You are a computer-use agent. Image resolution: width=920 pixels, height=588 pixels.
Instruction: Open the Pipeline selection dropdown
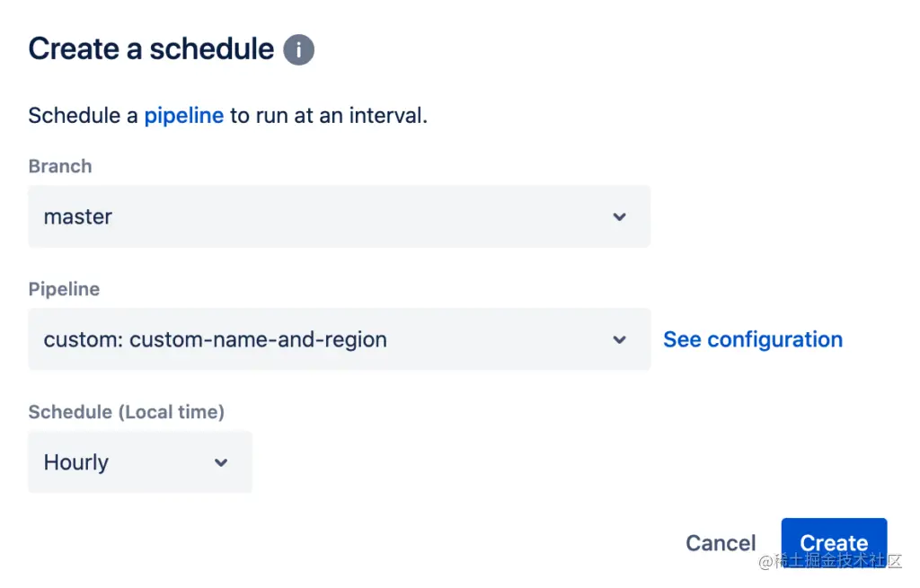click(339, 339)
